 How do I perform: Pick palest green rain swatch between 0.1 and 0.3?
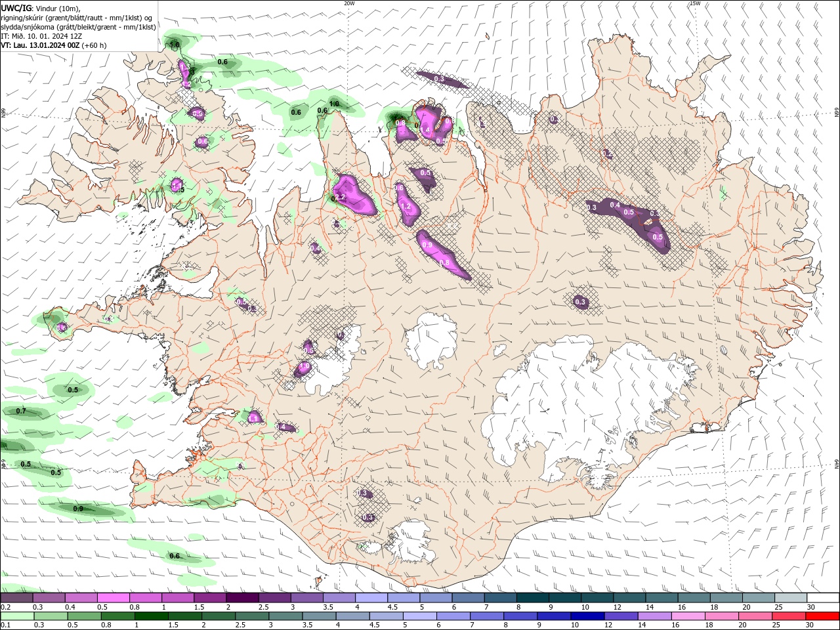17,616
